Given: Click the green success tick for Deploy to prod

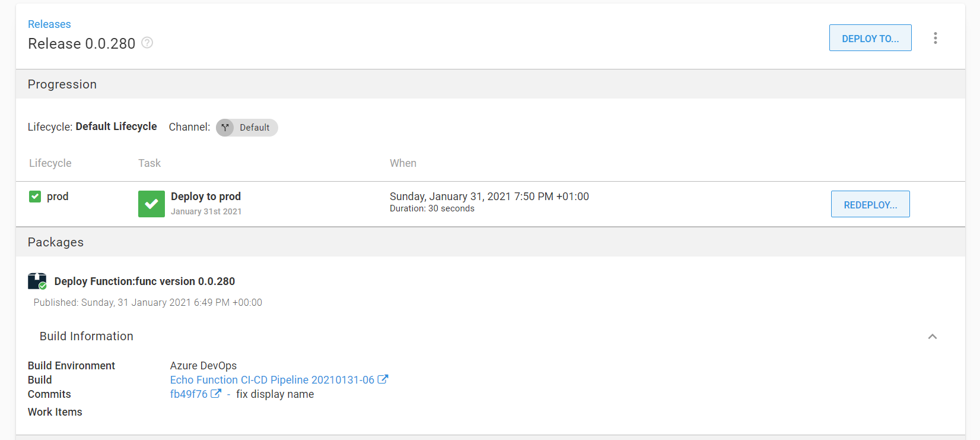Looking at the screenshot, I should tap(151, 204).
